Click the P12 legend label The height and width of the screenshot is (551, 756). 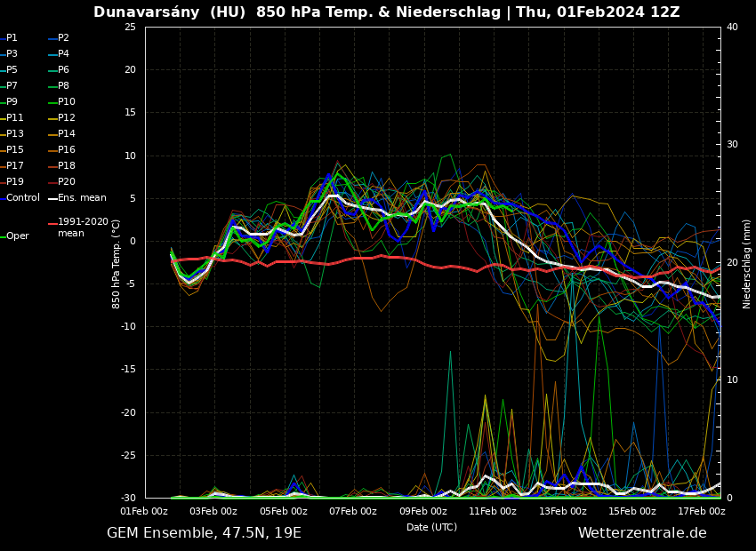click(x=66, y=118)
